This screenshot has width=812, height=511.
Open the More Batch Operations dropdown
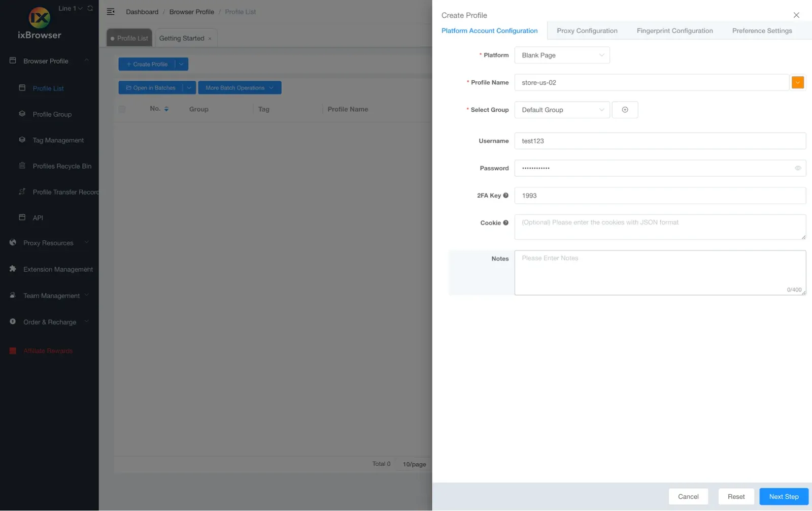point(240,88)
